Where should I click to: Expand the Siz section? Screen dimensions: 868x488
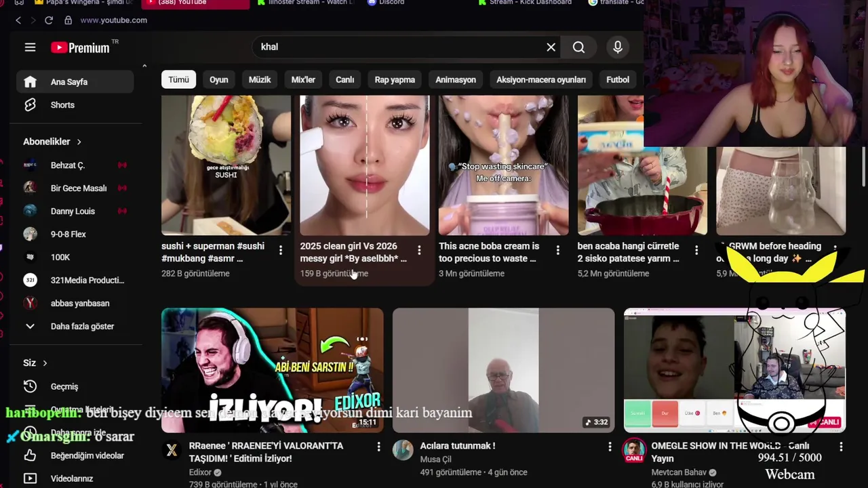tap(35, 363)
